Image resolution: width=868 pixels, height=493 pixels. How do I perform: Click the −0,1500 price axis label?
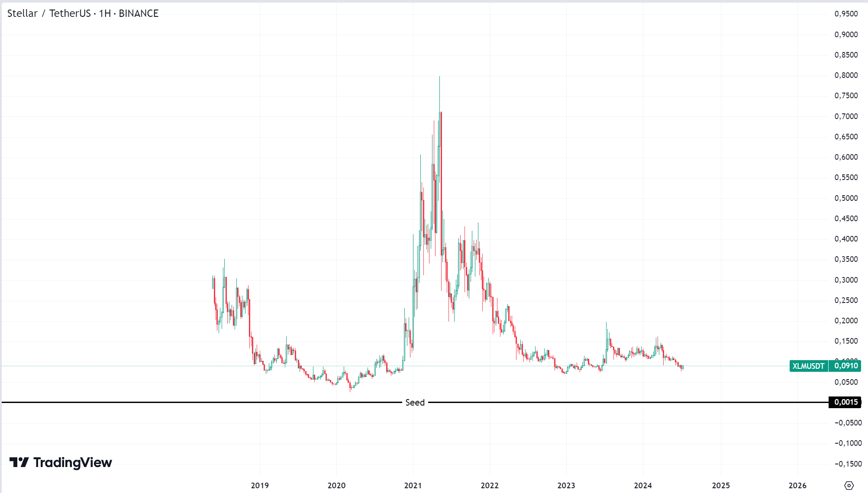coord(848,464)
